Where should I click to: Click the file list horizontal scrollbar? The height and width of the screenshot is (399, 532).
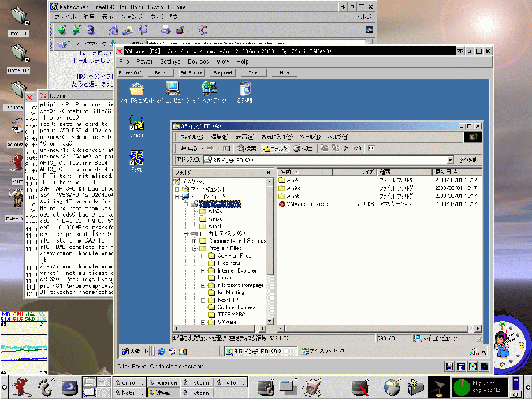380,329
